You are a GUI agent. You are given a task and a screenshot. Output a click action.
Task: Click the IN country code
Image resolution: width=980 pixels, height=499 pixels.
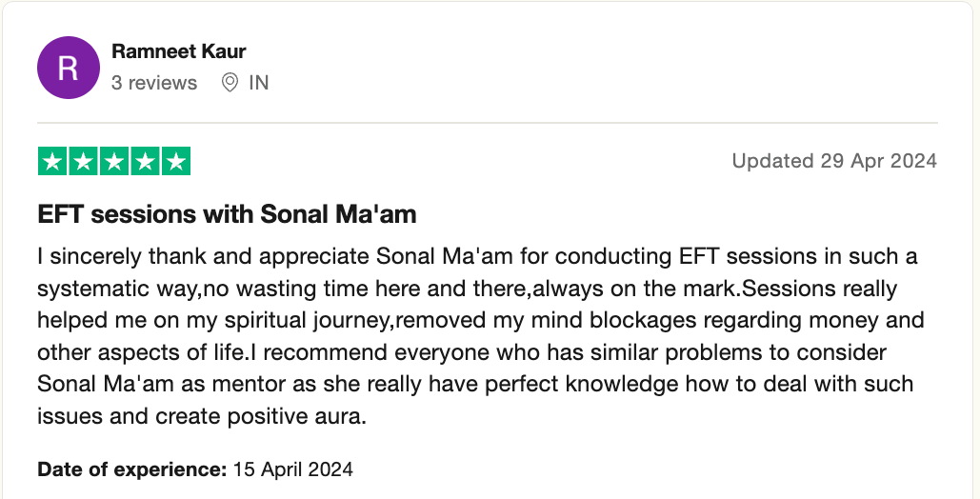click(258, 83)
